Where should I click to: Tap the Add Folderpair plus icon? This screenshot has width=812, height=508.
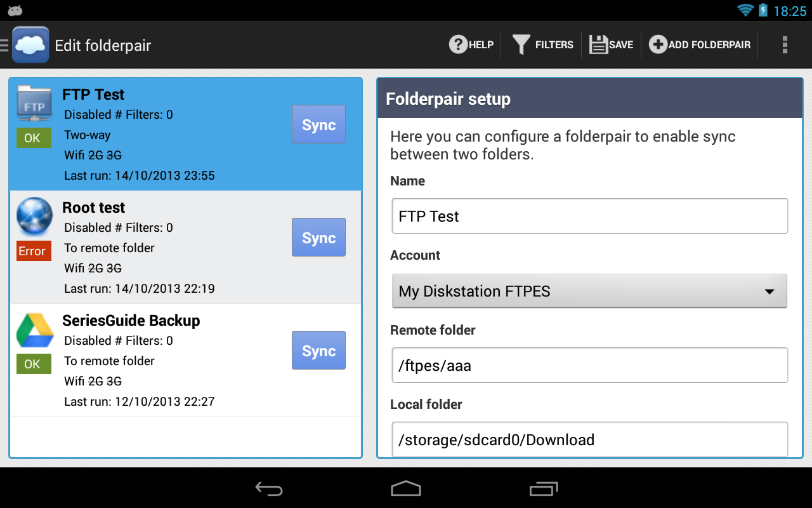658,44
